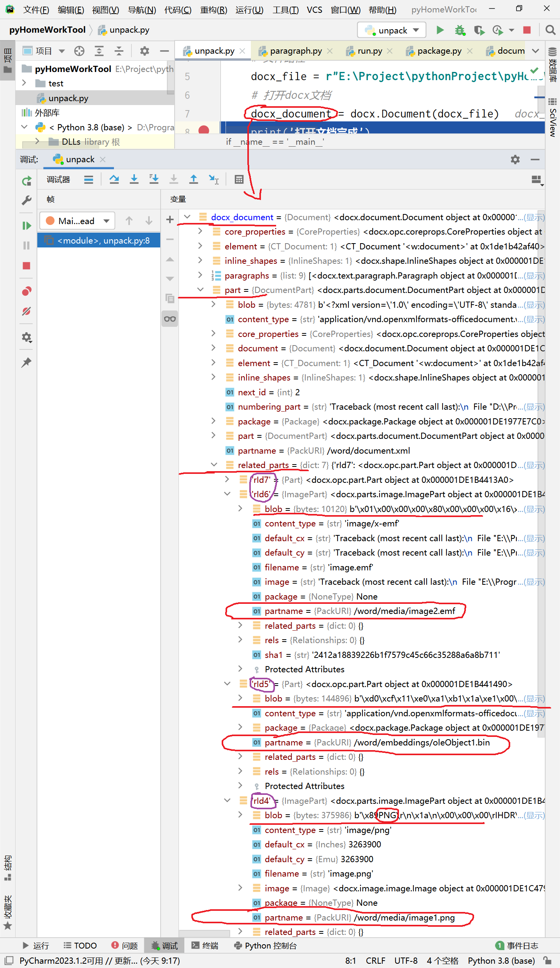Add a new watch with plus icon
Screen dimensions: 560x968
170,219
